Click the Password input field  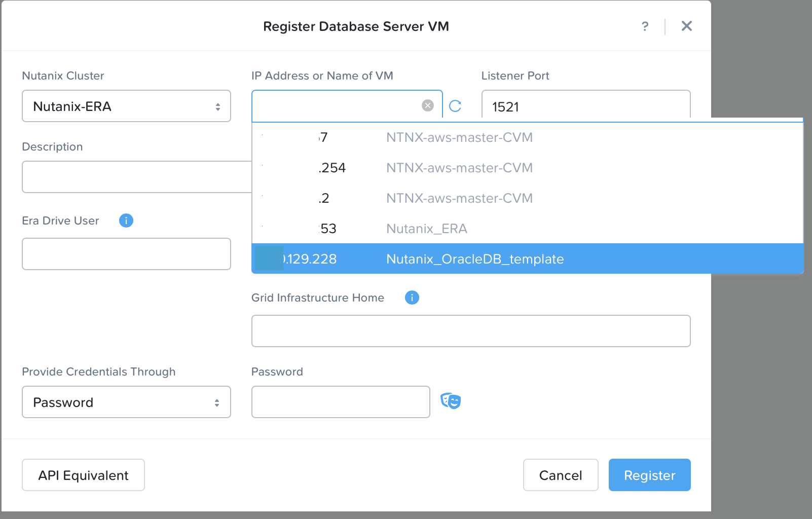[341, 402]
